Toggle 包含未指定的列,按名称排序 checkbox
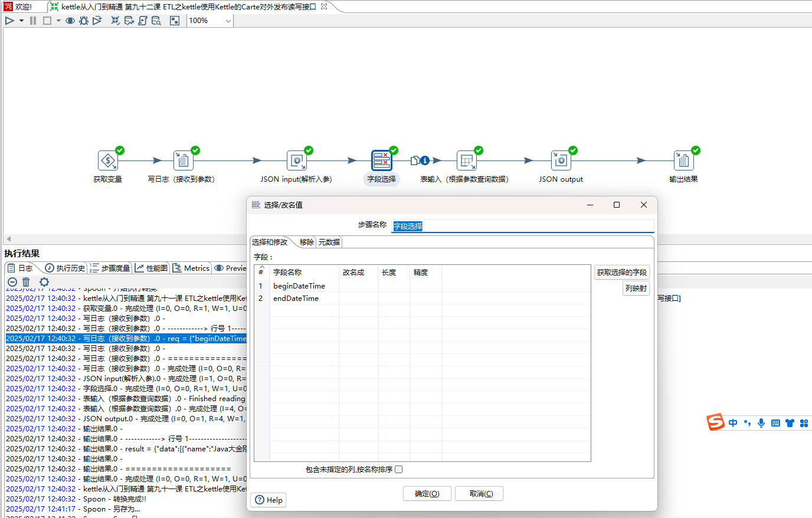 [399, 470]
